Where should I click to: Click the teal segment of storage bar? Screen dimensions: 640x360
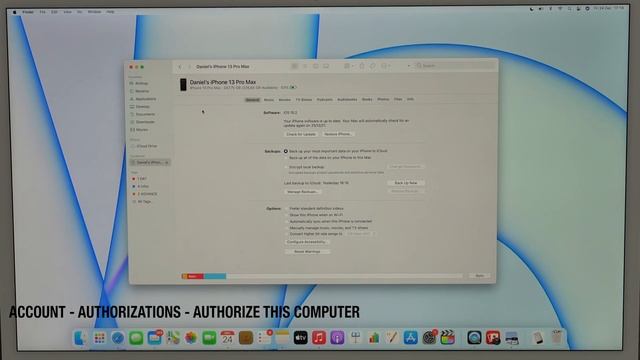click(x=215, y=276)
